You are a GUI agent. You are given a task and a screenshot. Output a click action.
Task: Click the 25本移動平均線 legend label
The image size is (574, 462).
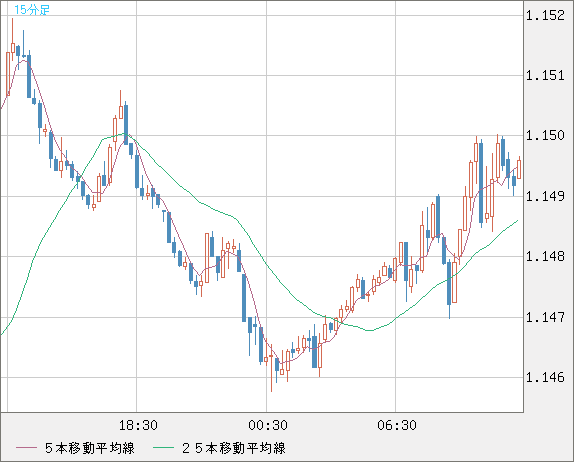234,448
